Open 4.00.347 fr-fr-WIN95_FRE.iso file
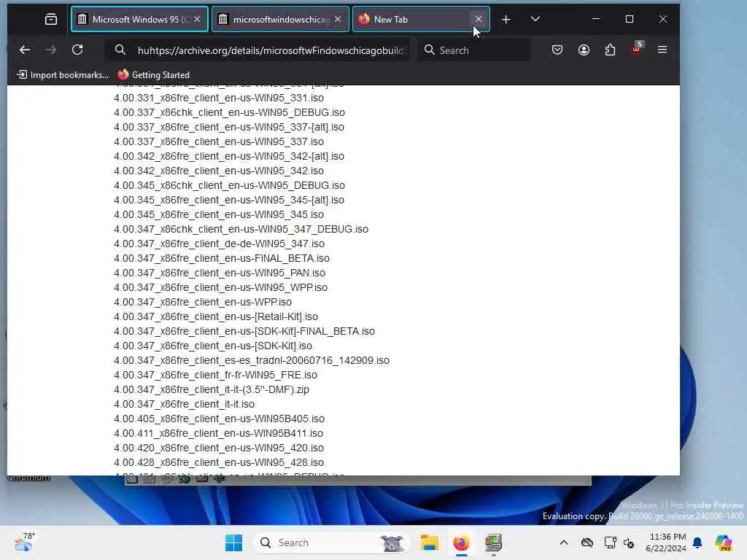This screenshot has width=747, height=560. [x=215, y=375]
